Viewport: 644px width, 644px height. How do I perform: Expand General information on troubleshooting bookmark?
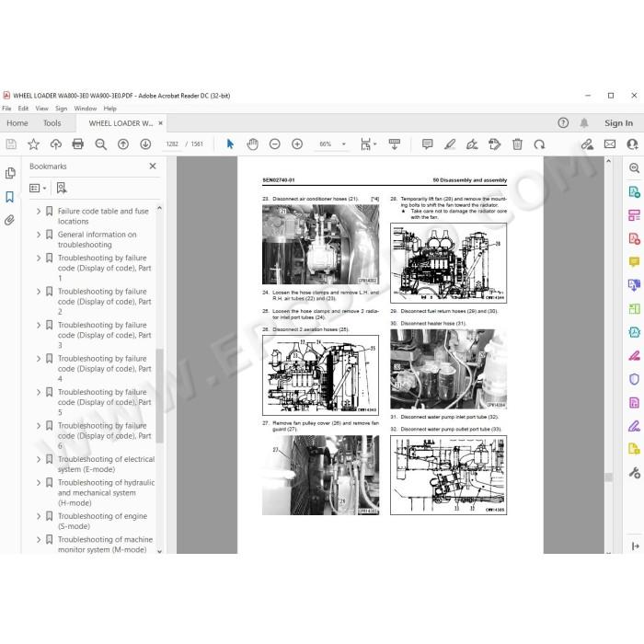click(39, 235)
